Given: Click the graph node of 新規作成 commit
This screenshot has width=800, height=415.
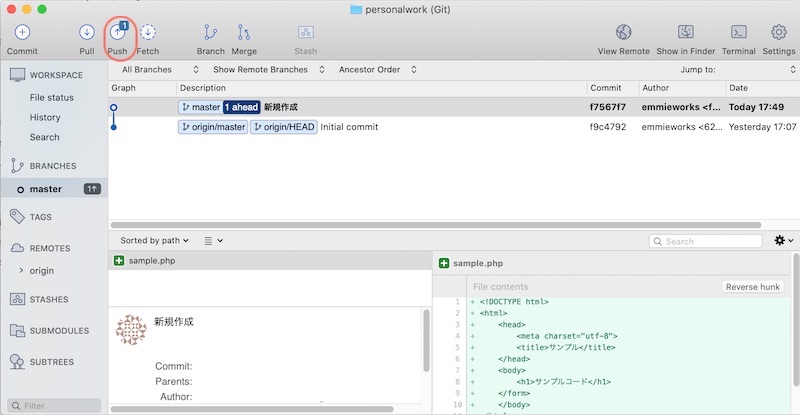Looking at the screenshot, I should point(113,107).
